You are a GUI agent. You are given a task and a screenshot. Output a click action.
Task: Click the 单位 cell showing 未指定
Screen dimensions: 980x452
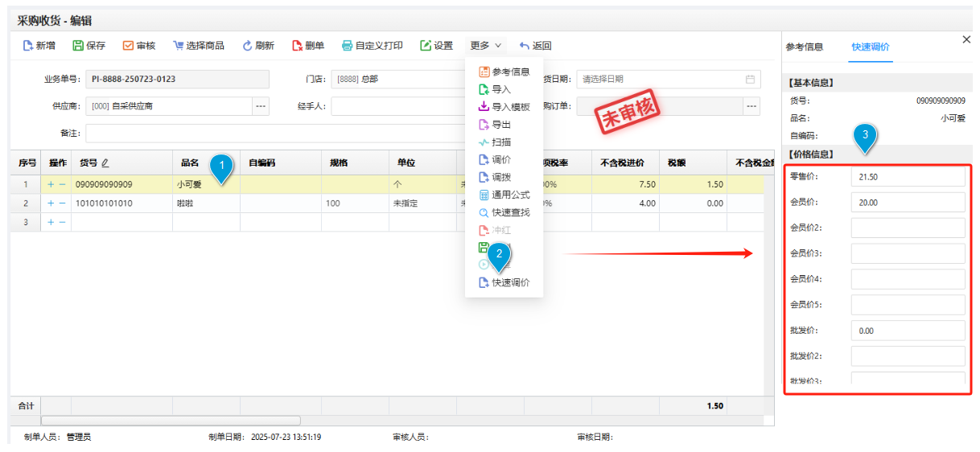pos(423,203)
